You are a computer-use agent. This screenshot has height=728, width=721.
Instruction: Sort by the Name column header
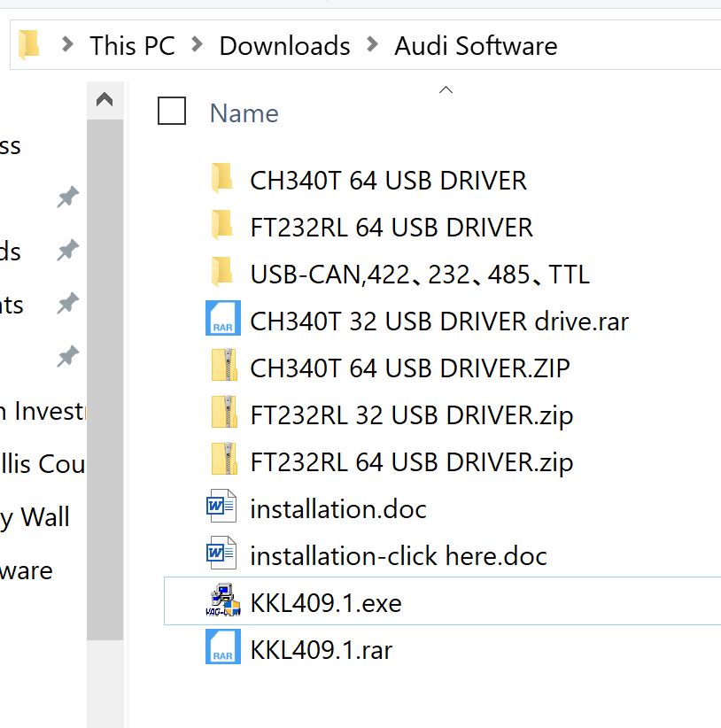[244, 113]
